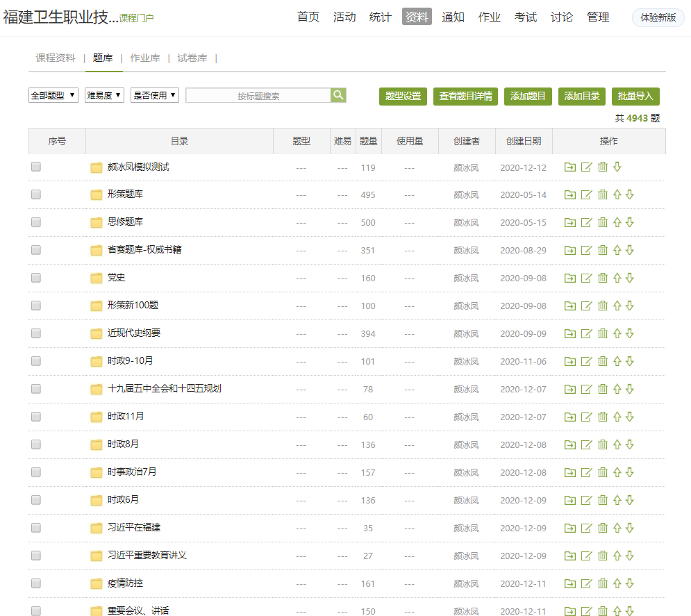Check the box for 颜冰凤模拟测试

(36, 167)
